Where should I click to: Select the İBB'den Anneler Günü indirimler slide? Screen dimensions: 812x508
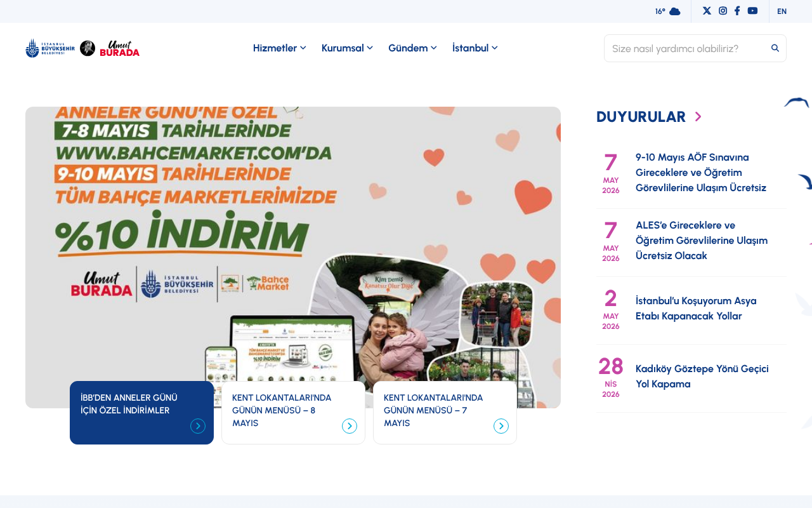pos(141,413)
